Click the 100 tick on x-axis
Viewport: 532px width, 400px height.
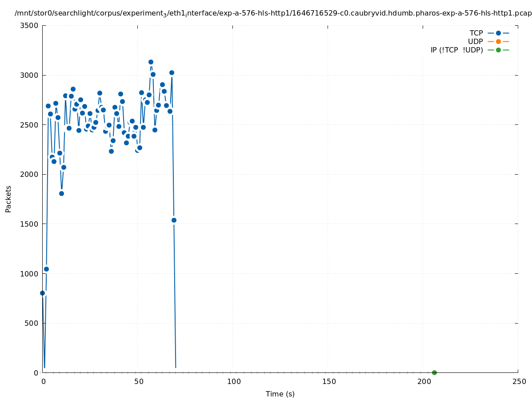click(x=233, y=381)
